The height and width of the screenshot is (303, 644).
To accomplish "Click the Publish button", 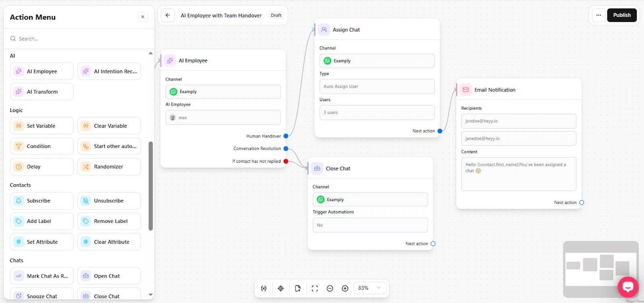I will pos(622,15).
